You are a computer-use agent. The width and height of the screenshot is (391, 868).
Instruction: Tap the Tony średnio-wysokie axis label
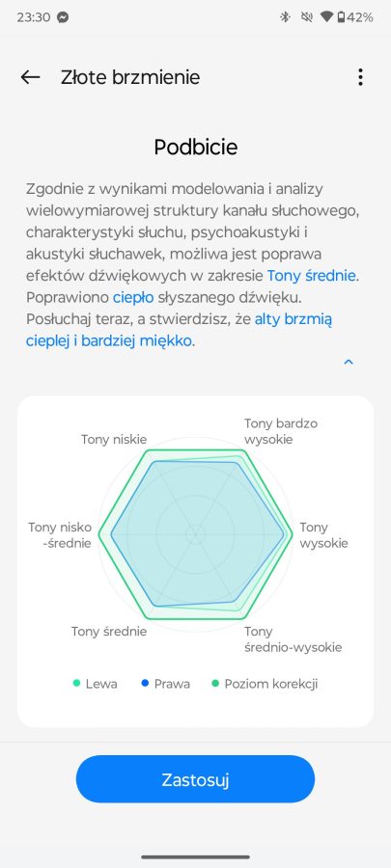(293, 639)
